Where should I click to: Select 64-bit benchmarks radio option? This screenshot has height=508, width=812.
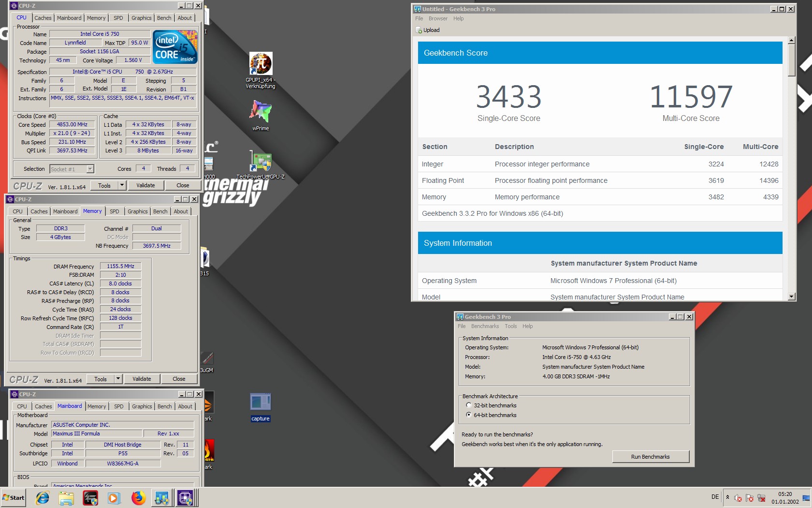(x=468, y=415)
